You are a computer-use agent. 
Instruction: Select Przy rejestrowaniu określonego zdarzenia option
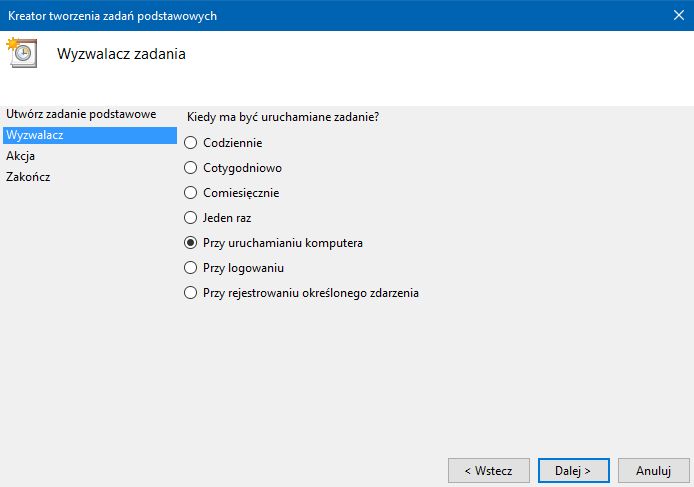(x=191, y=293)
